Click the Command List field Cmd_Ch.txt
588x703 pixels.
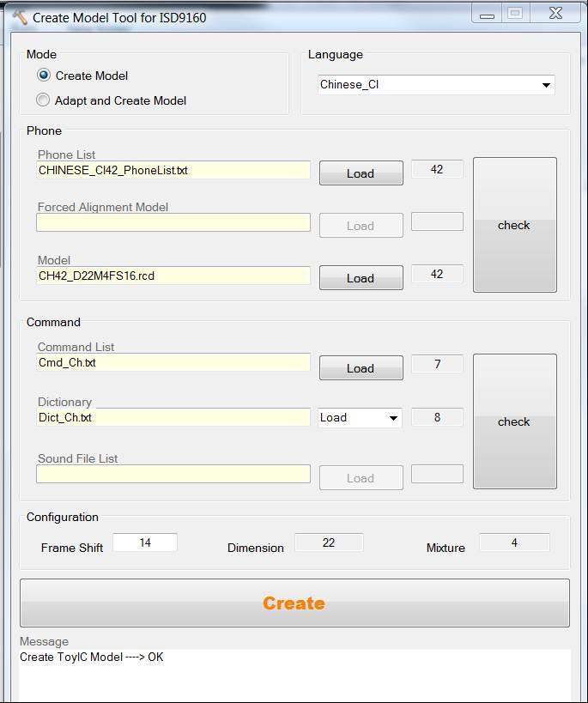tap(173, 362)
